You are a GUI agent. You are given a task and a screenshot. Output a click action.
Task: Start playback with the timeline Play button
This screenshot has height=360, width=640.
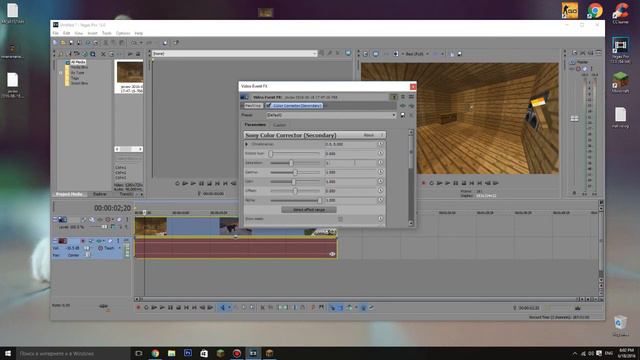(x=162, y=307)
